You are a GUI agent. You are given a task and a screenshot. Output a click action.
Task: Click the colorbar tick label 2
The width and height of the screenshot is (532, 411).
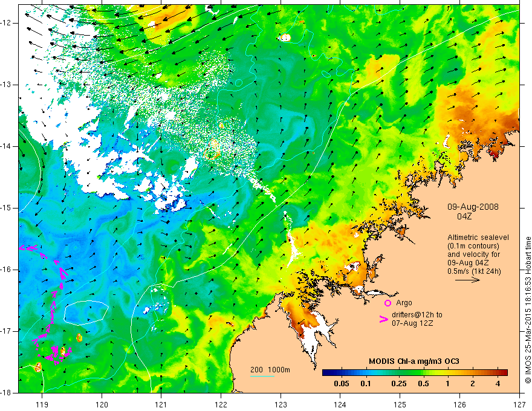click(473, 384)
